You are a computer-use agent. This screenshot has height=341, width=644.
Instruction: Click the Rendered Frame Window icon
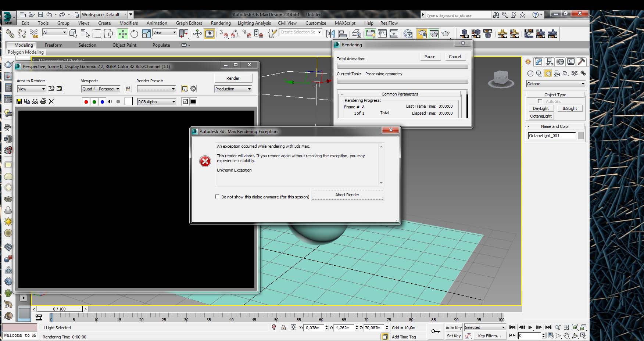[x=434, y=34]
